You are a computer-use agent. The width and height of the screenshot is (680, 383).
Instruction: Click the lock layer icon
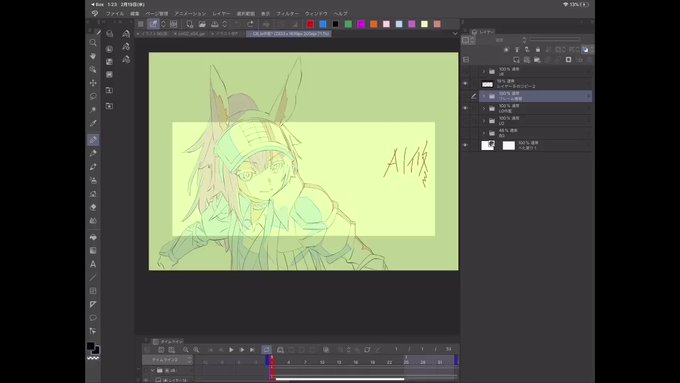click(538, 49)
